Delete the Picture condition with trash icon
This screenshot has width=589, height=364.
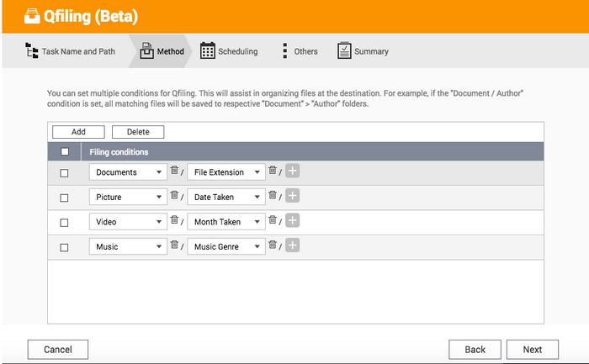click(x=174, y=195)
